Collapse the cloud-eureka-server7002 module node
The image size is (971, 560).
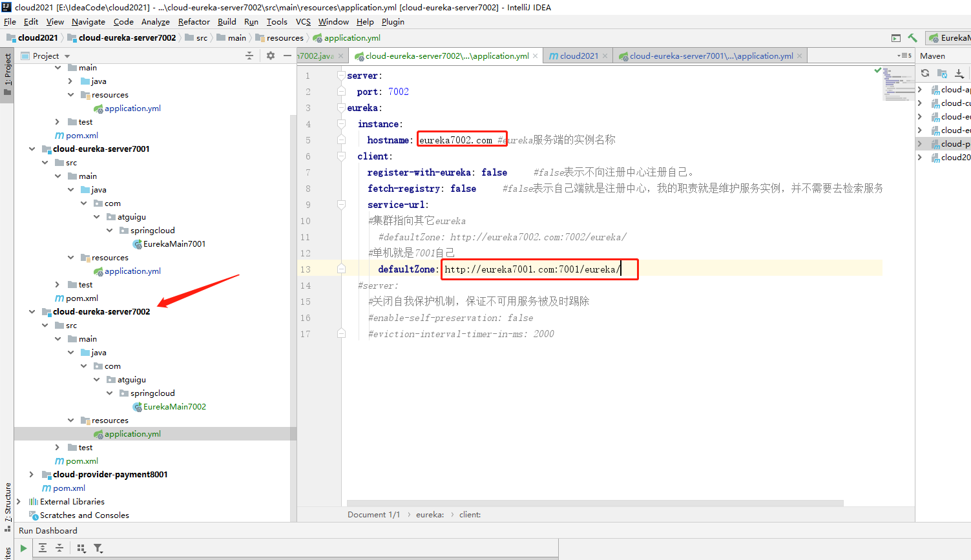coord(32,312)
